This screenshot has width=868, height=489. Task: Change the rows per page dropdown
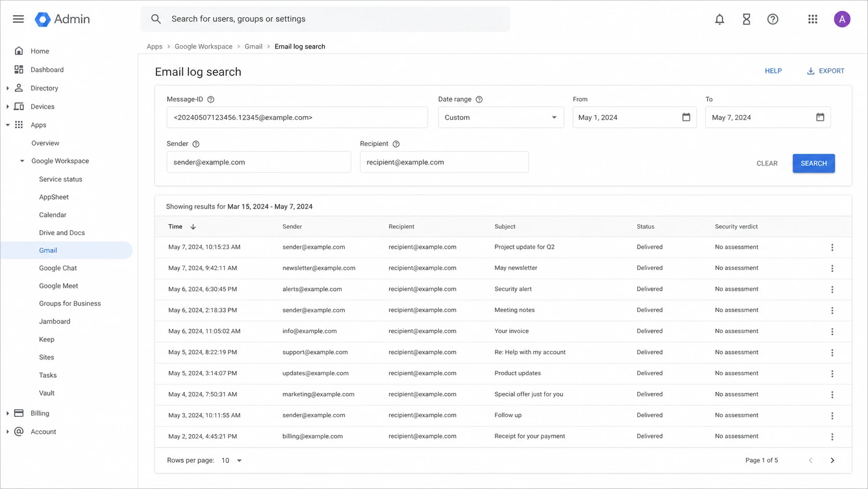232,460
